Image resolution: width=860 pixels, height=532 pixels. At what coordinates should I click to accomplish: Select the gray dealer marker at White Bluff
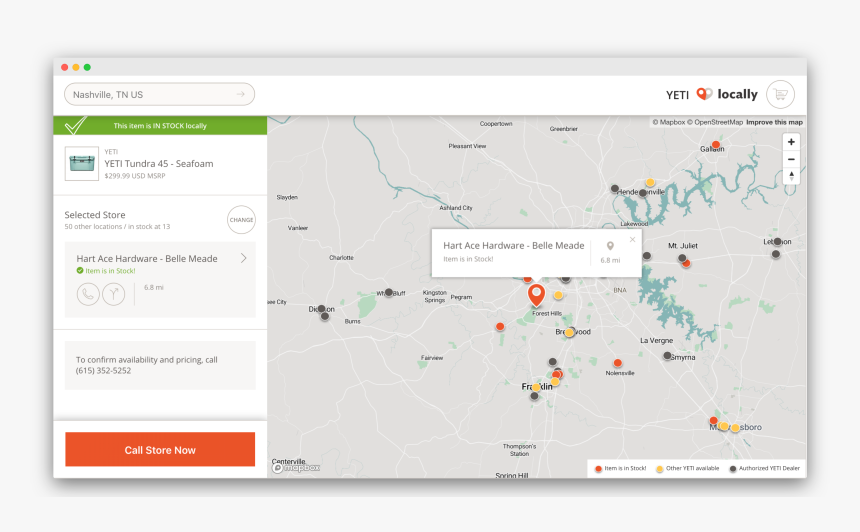point(389,292)
